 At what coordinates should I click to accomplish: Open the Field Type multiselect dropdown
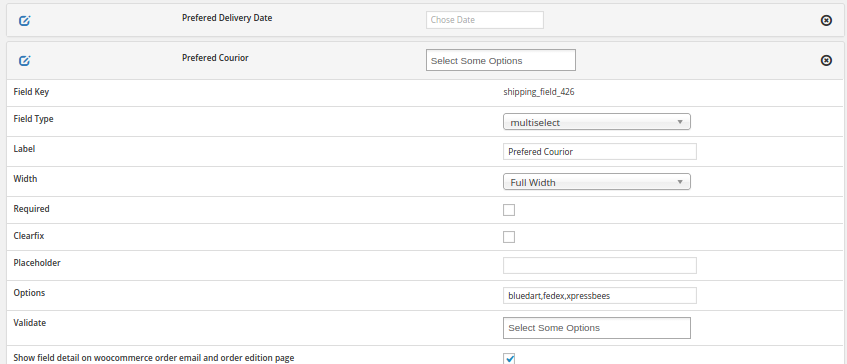tap(596, 122)
